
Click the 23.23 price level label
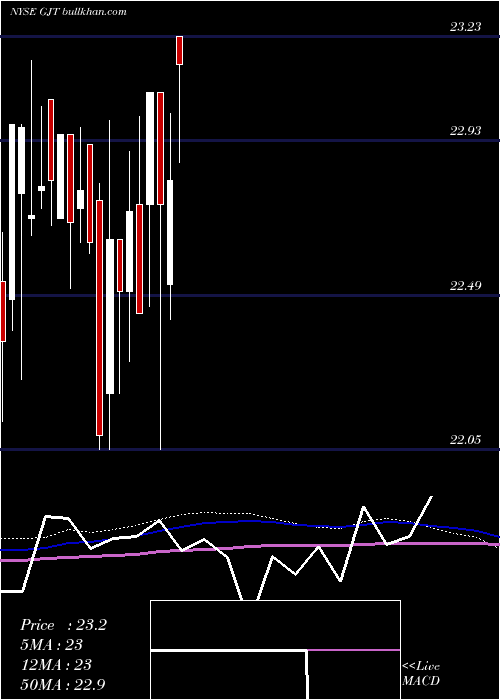(x=466, y=27)
